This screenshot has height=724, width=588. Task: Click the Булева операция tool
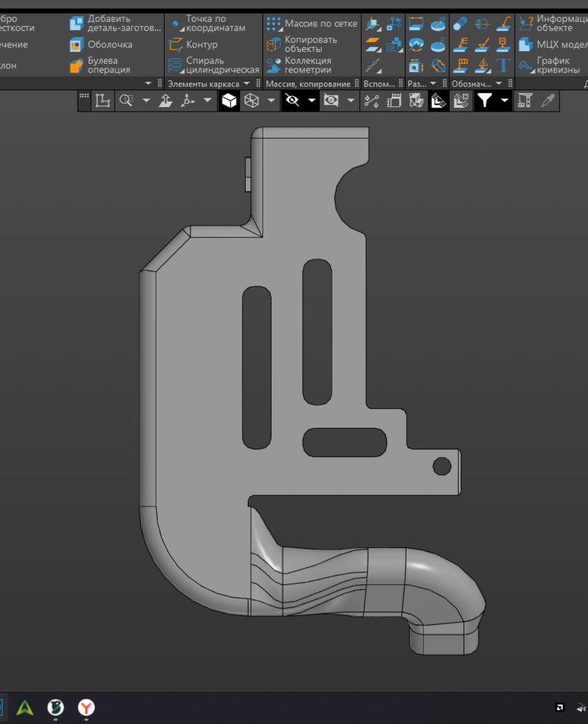tap(100, 65)
